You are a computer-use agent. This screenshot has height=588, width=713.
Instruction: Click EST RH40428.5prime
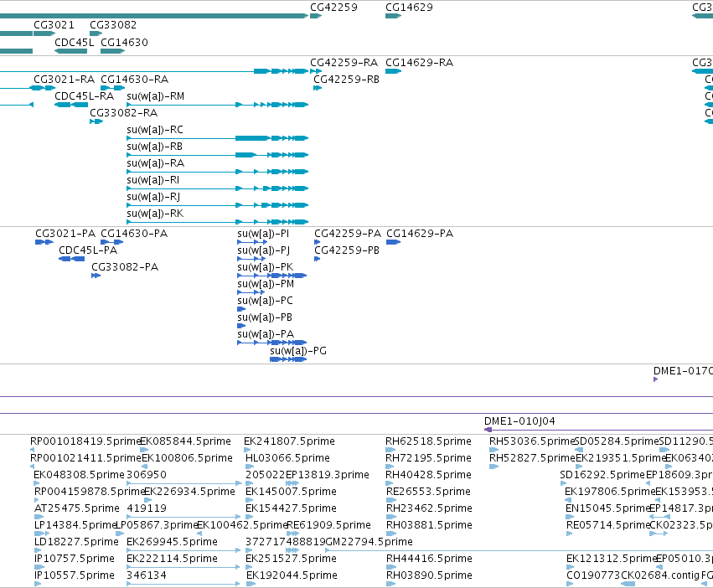429,475
